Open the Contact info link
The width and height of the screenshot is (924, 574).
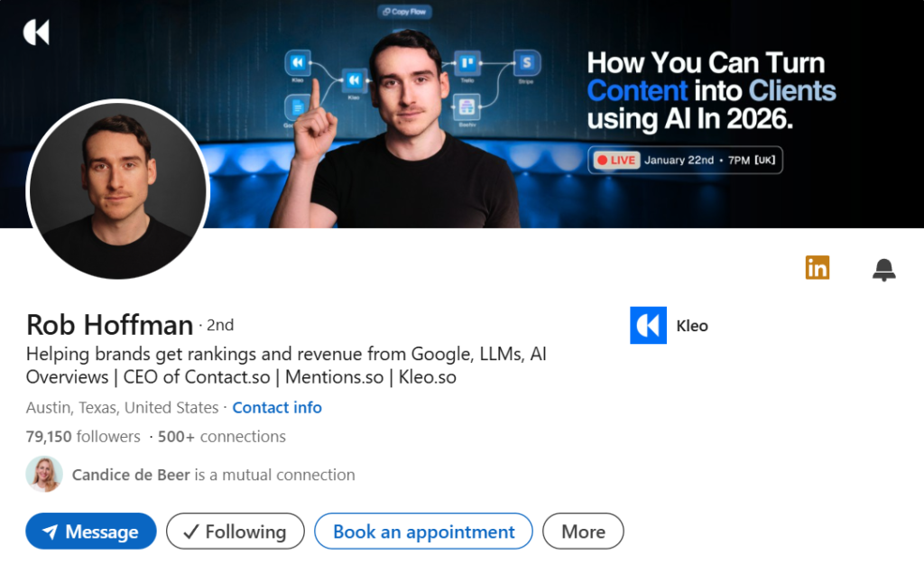(277, 408)
